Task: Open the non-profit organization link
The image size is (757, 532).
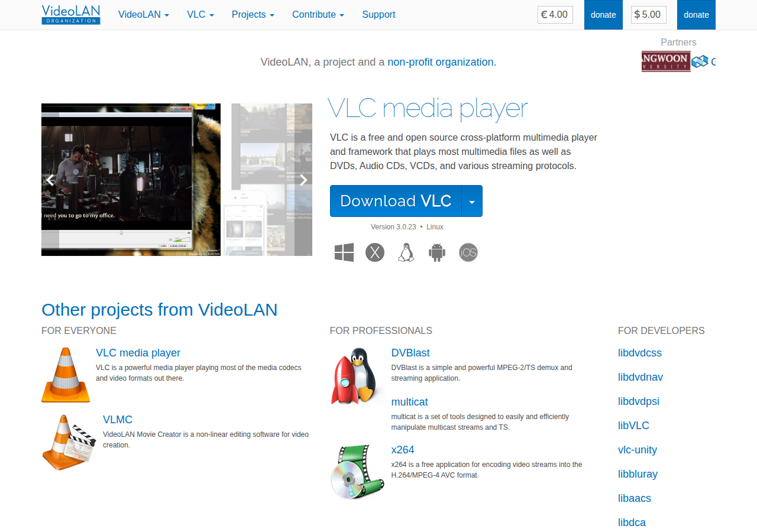Action: point(441,62)
